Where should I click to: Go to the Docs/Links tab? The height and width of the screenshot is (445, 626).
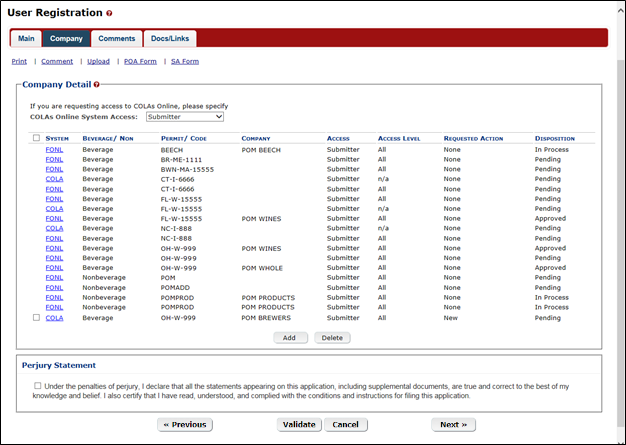(x=169, y=39)
